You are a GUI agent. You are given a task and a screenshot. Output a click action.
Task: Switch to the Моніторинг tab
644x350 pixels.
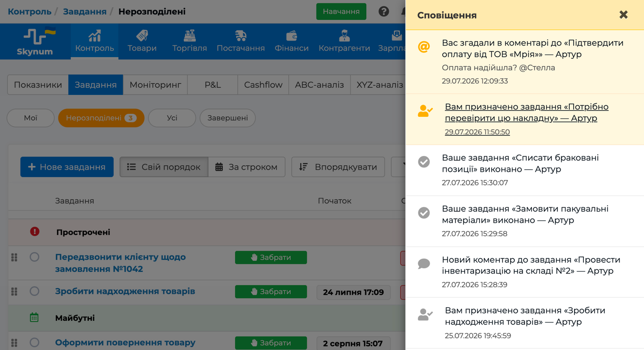click(155, 85)
